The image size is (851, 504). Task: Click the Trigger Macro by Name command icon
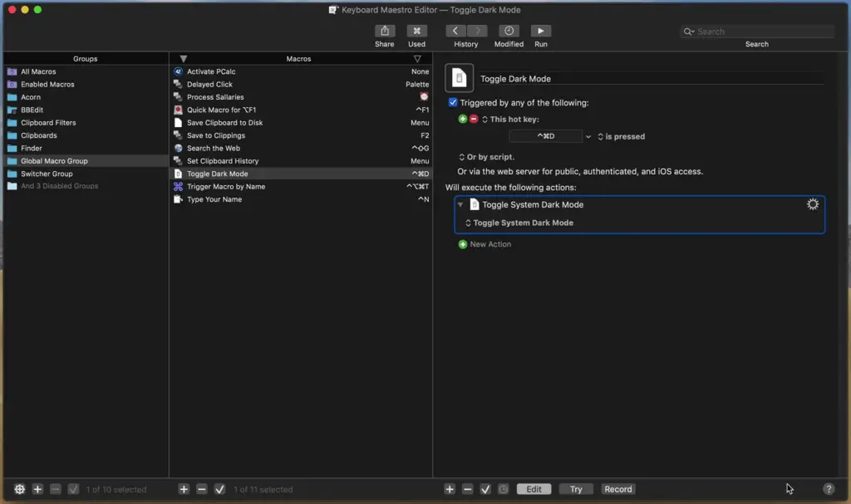click(178, 187)
